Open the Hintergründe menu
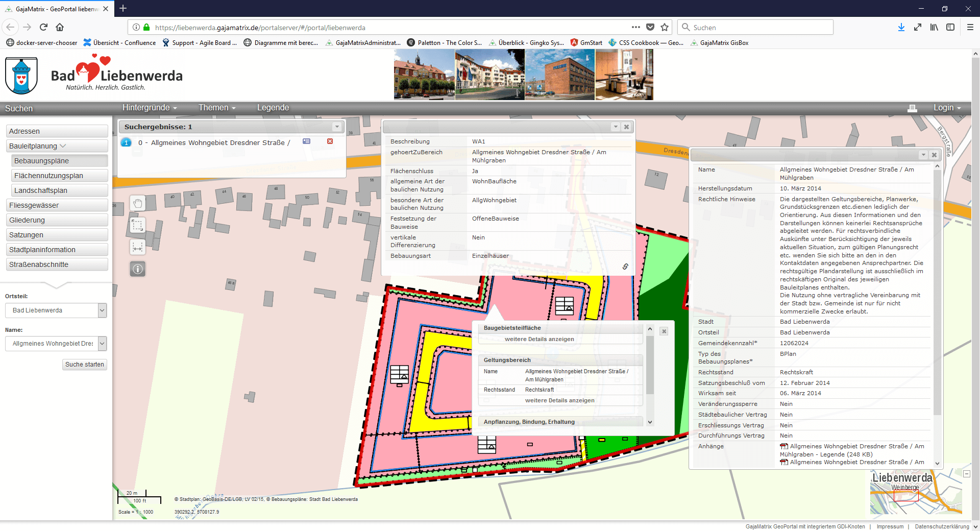This screenshot has width=980, height=531. coord(149,108)
